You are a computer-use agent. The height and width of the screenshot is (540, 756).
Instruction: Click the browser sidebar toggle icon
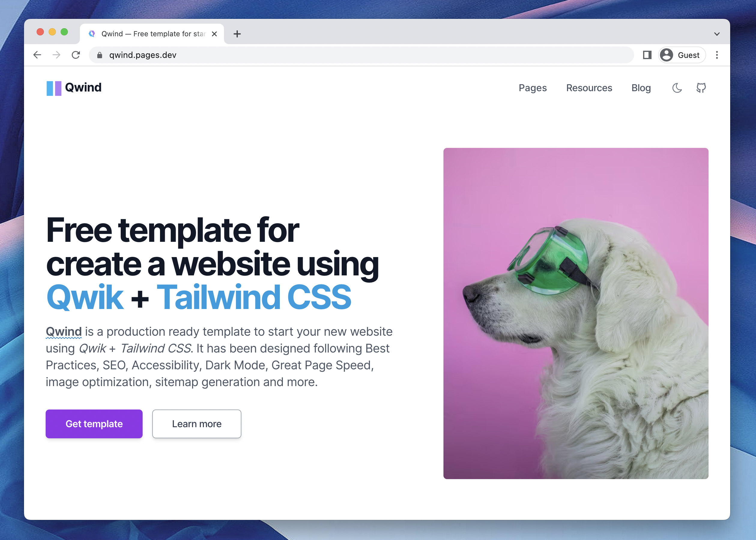click(648, 55)
